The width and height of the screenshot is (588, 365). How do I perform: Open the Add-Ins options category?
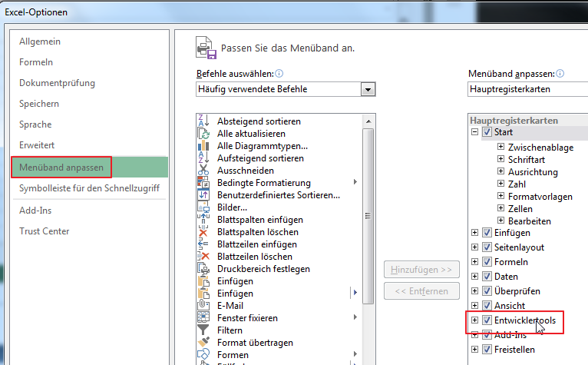[x=35, y=211]
